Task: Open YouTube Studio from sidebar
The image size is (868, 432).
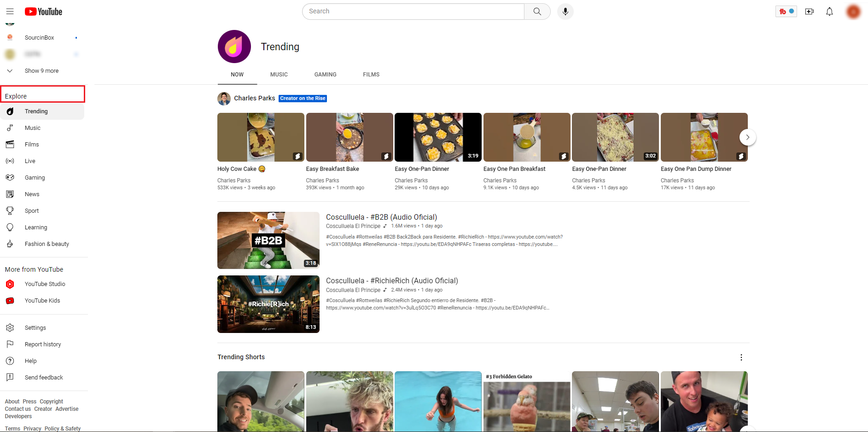Action: pos(45,284)
